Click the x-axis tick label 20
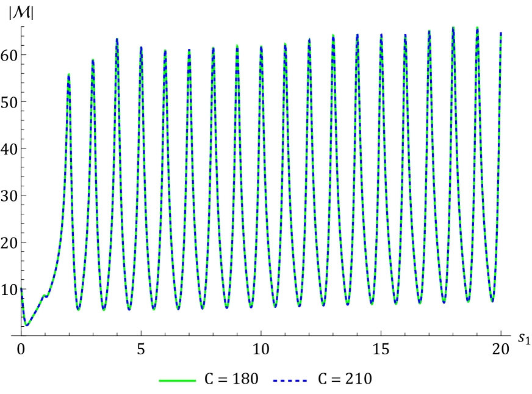 point(501,349)
